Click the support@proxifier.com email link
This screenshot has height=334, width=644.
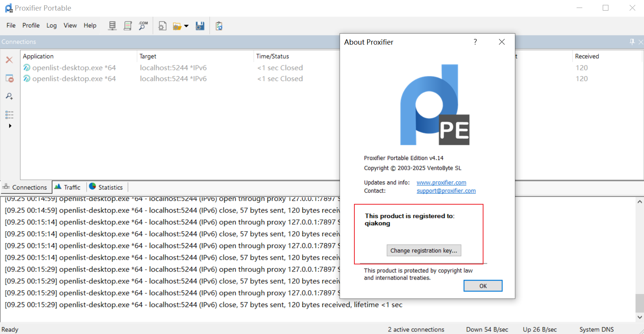coord(446,191)
